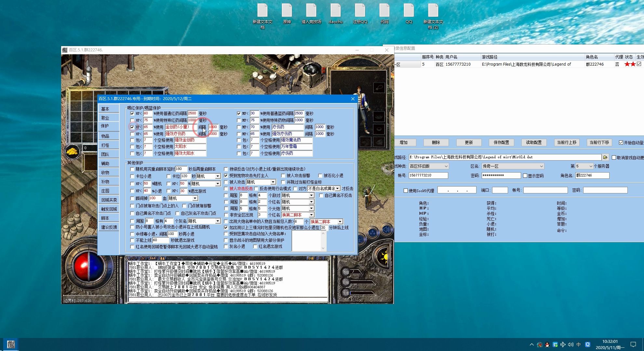Tick the 灰名小退 checkbox
644x351 pixels.
226,247
